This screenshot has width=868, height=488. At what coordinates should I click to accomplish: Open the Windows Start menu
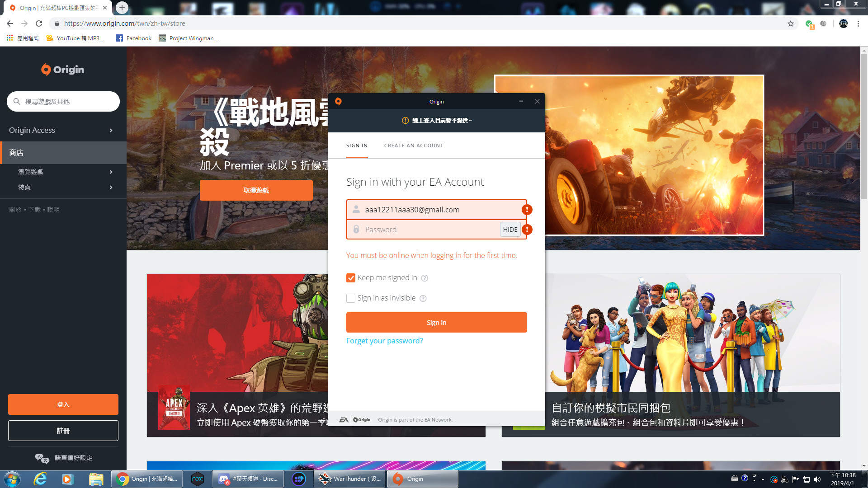[x=12, y=479]
